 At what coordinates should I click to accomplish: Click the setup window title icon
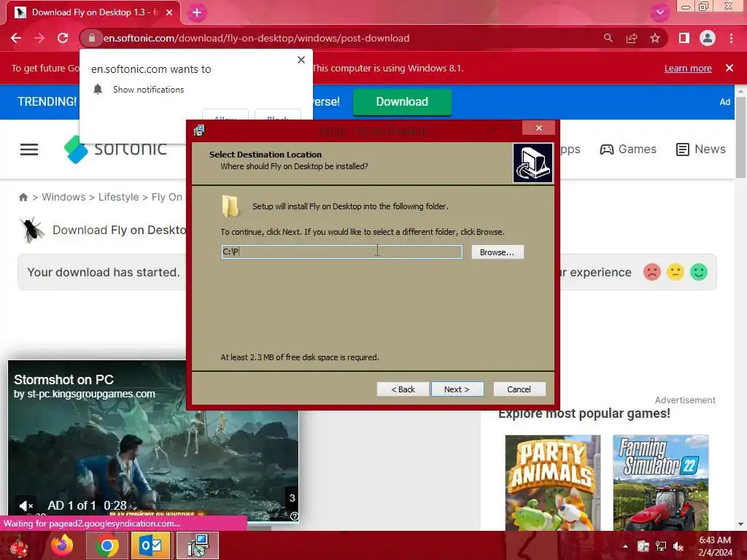click(x=199, y=131)
